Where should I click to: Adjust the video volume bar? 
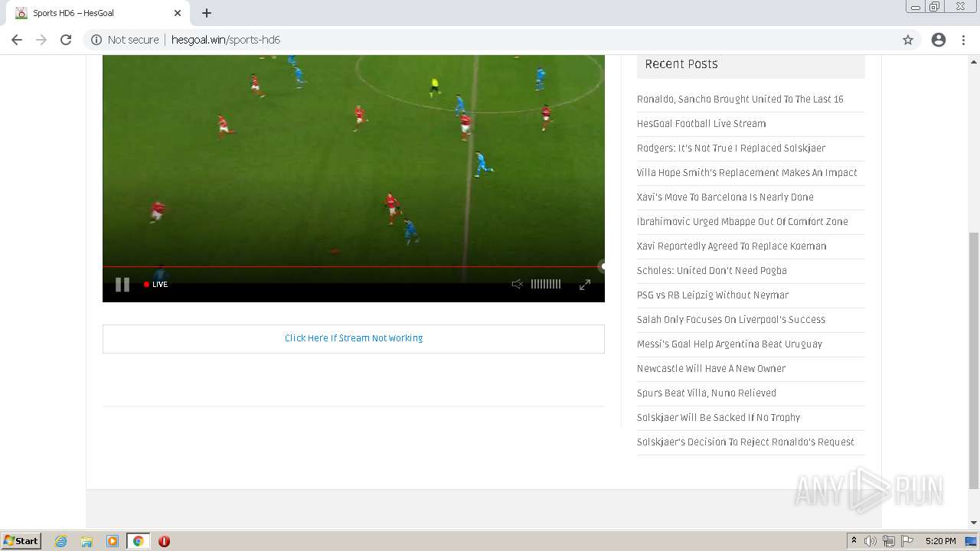(x=546, y=284)
